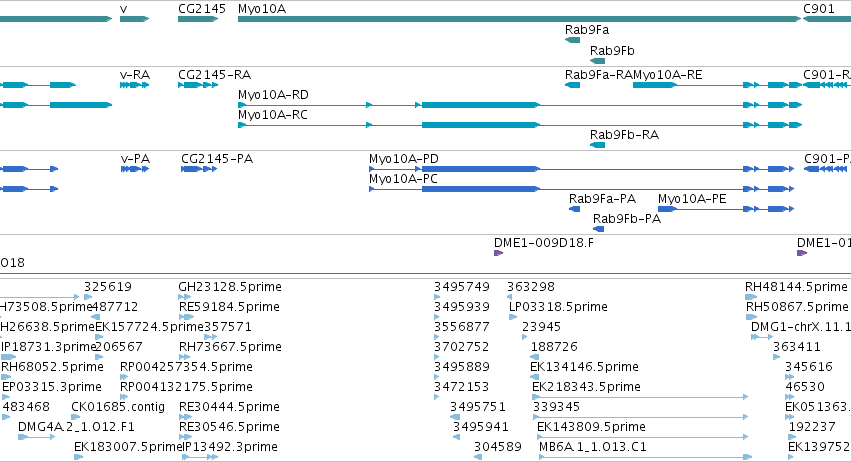Click the 188726 feature label

pyautogui.click(x=554, y=347)
